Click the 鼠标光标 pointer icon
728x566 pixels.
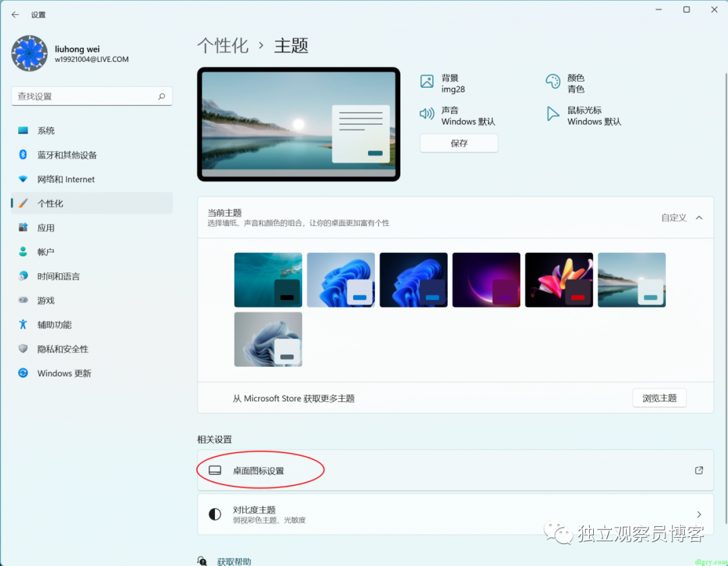553,114
